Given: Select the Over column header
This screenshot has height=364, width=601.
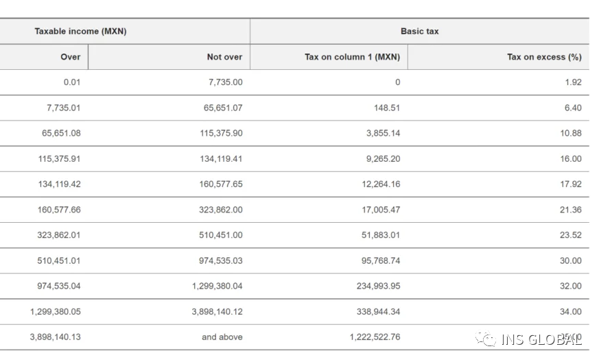Looking at the screenshot, I should coord(70,57).
